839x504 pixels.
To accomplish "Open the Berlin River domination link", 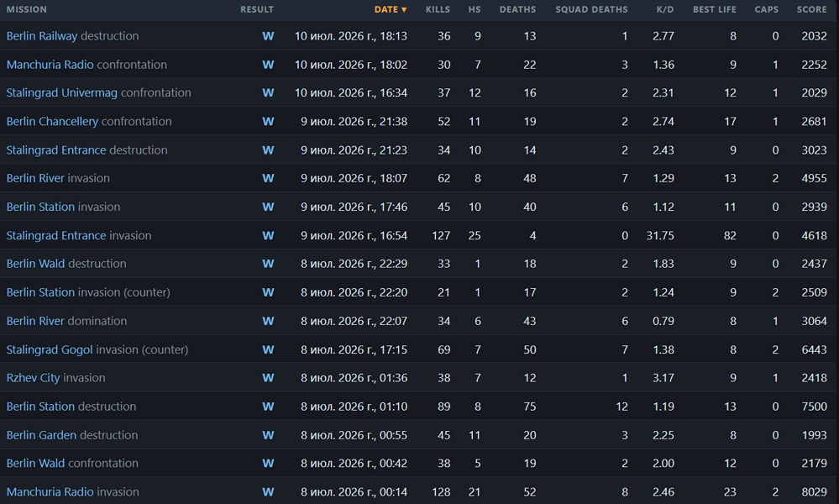I will click(66, 321).
